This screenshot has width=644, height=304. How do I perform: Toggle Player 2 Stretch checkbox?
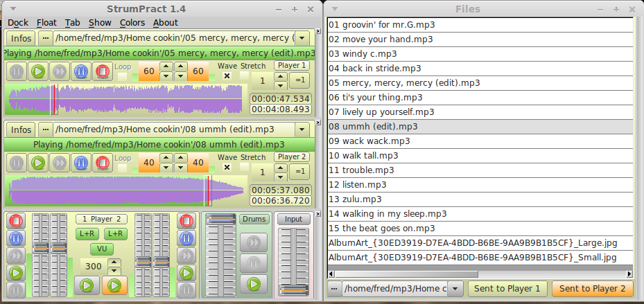tap(245, 167)
